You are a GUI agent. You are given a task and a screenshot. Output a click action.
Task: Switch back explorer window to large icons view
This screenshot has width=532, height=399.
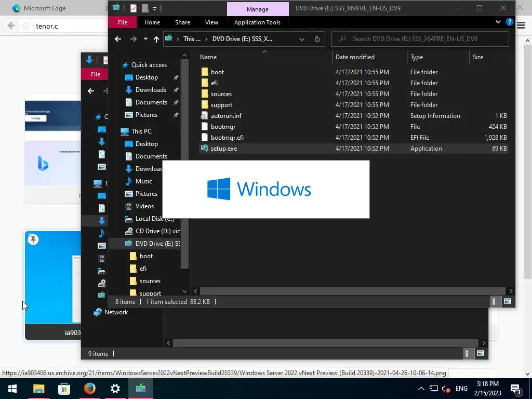pyautogui.click(x=481, y=353)
